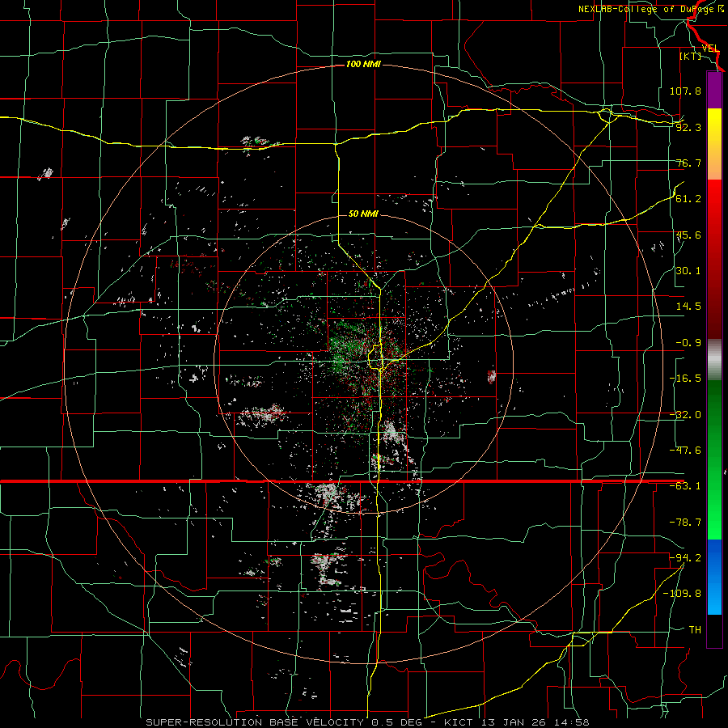Click the gray near-zero segment of the color bar
728x728 pixels.
tap(714, 360)
